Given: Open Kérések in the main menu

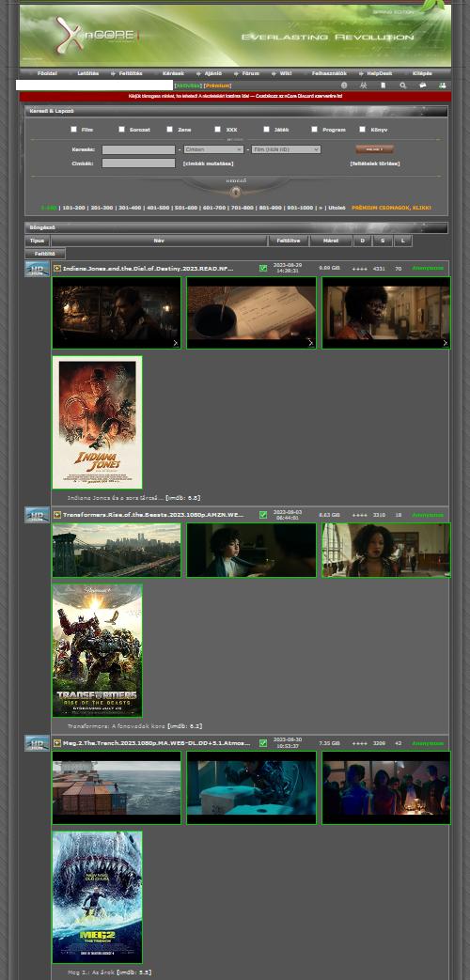Looking at the screenshot, I should point(173,73).
